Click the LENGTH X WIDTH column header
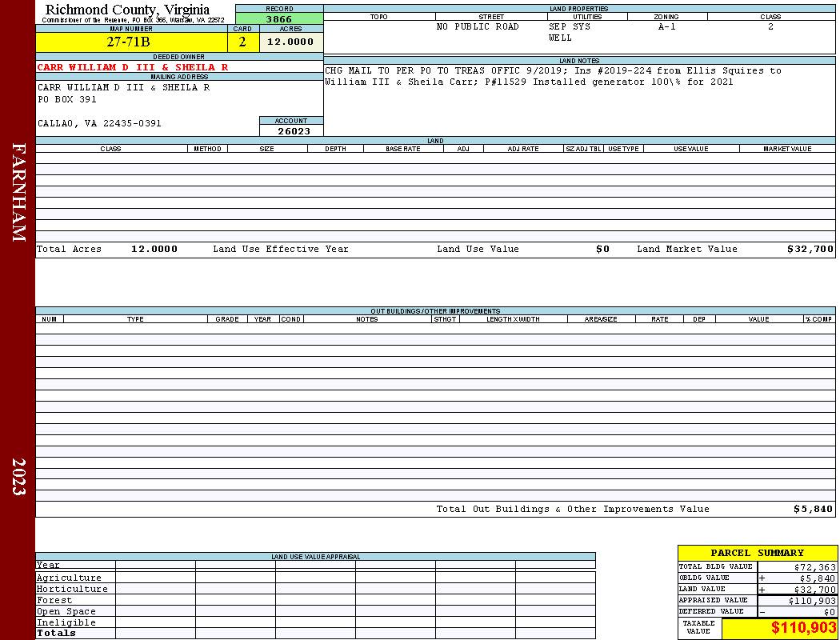 513,319
